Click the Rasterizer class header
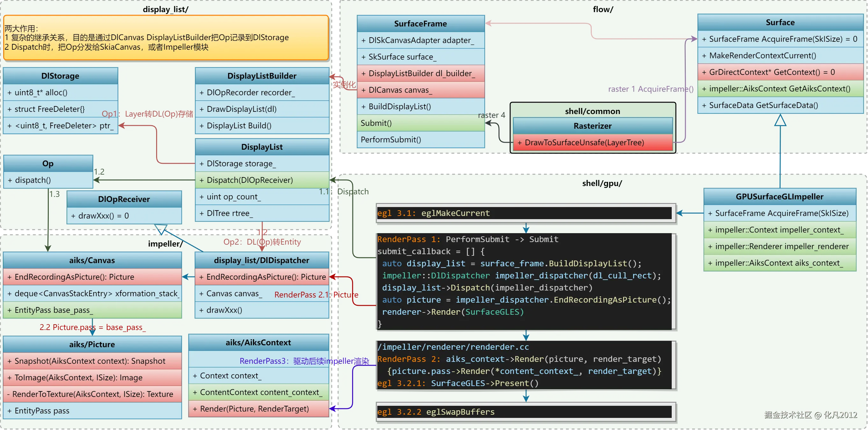 click(x=592, y=126)
